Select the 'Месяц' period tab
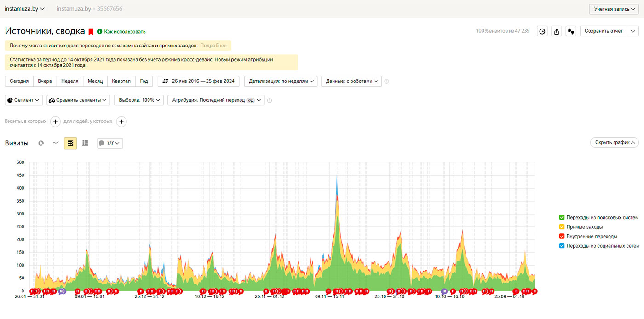This screenshot has height=319, width=644. tap(95, 81)
